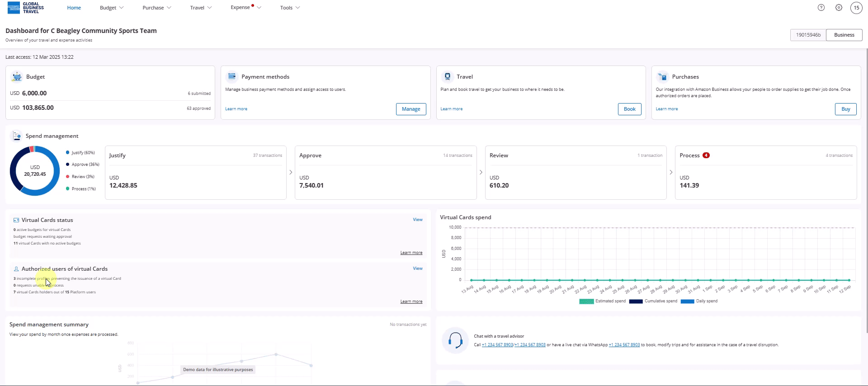Click 'Demo data for illustrative purposes' label
Viewport: 868px width, 386px height.
click(x=218, y=370)
